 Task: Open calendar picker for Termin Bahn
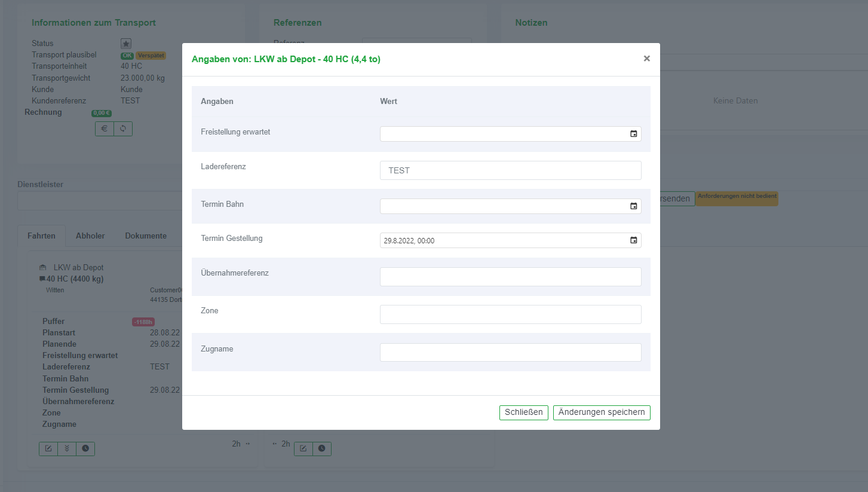click(633, 206)
